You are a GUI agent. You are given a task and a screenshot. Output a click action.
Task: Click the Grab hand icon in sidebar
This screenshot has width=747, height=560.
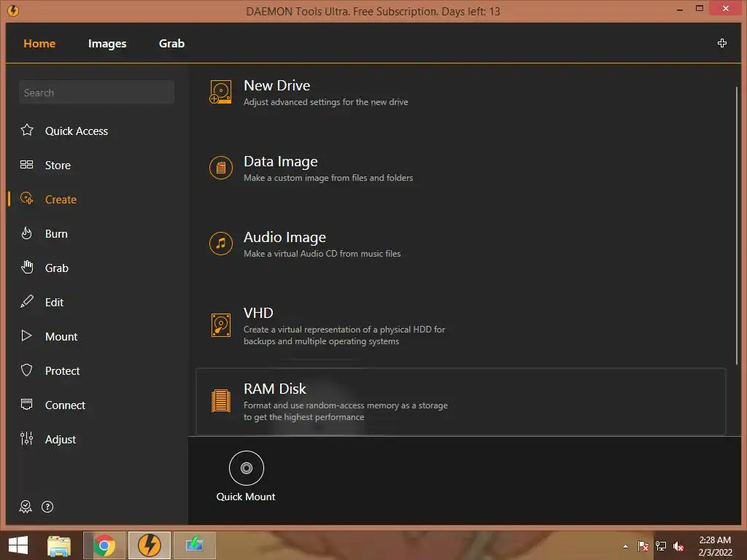(27, 267)
